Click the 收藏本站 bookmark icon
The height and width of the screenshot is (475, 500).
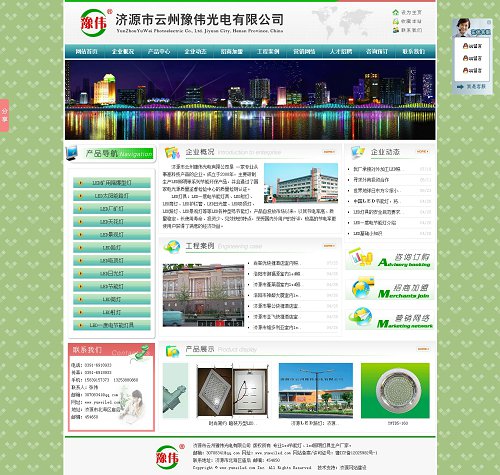tap(396, 21)
